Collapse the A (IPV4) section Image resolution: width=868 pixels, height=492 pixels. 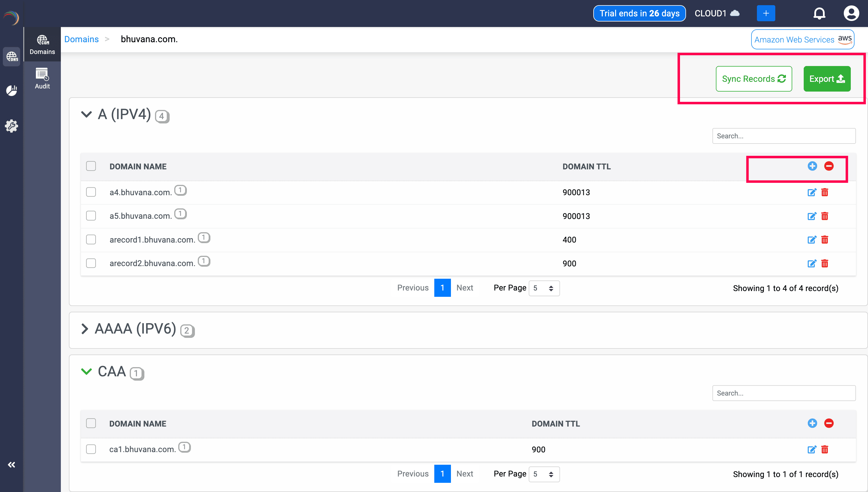(86, 114)
